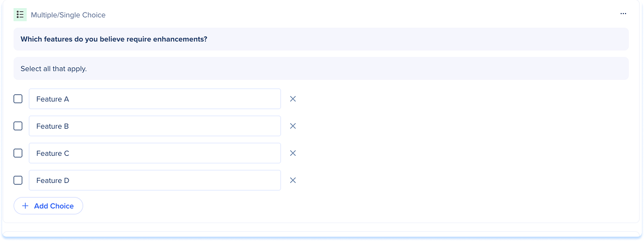Click the plus icon in Add Choice
The width and height of the screenshot is (644, 241).
(25, 206)
